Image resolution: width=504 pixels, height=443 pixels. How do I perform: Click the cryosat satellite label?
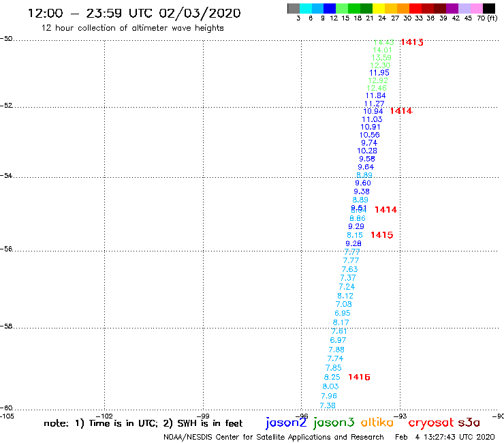(x=430, y=423)
